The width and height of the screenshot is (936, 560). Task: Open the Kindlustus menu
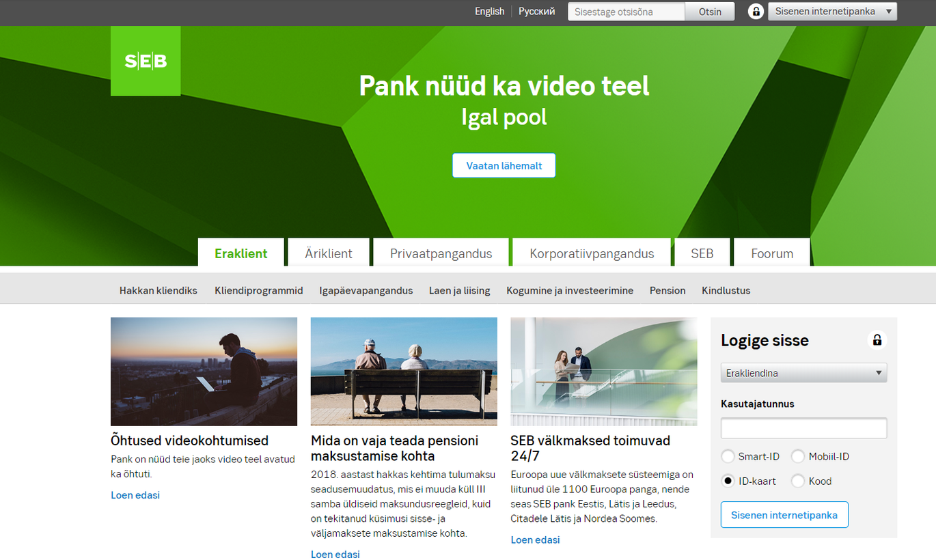tap(726, 290)
